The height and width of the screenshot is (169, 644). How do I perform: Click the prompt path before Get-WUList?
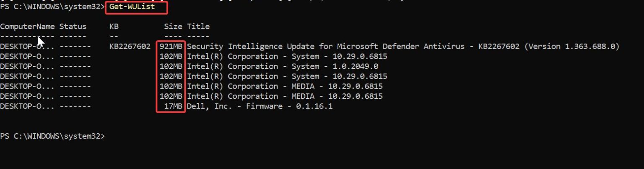(x=52, y=7)
